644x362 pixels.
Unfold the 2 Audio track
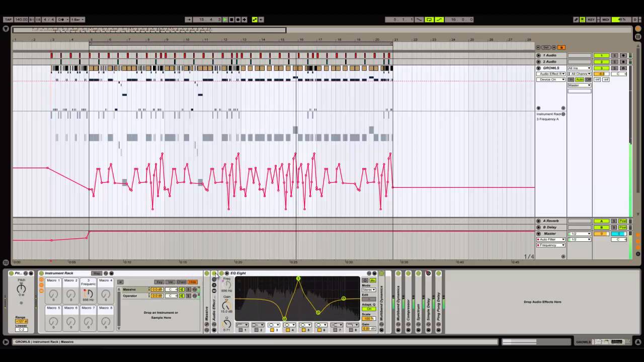pos(538,61)
